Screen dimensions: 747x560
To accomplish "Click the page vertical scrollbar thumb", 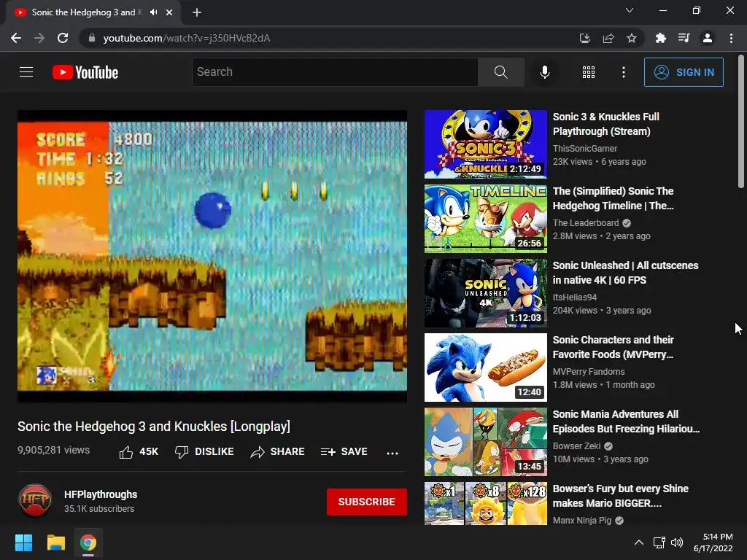I will [741, 122].
